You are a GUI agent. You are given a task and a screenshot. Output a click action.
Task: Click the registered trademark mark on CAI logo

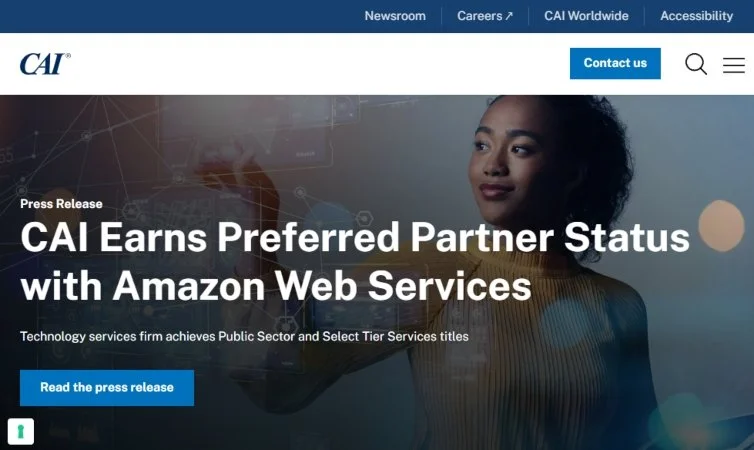[x=68, y=56]
